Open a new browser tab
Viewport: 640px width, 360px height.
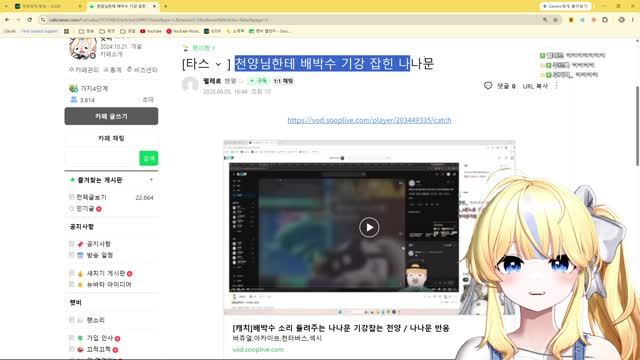coord(166,6)
